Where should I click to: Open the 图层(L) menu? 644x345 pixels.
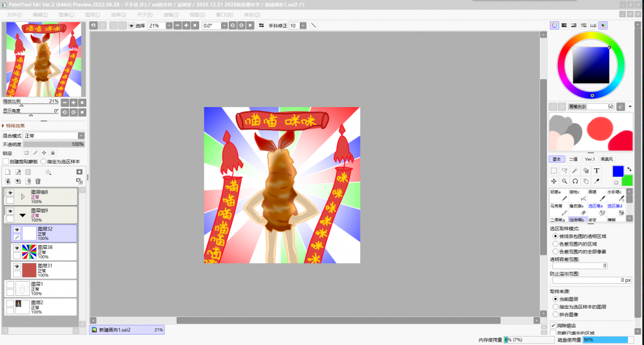coord(92,15)
